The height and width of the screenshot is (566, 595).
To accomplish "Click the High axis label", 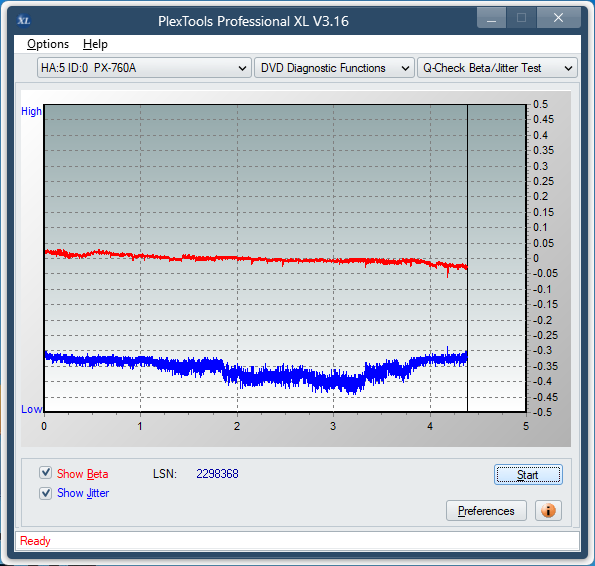I will 31,111.
